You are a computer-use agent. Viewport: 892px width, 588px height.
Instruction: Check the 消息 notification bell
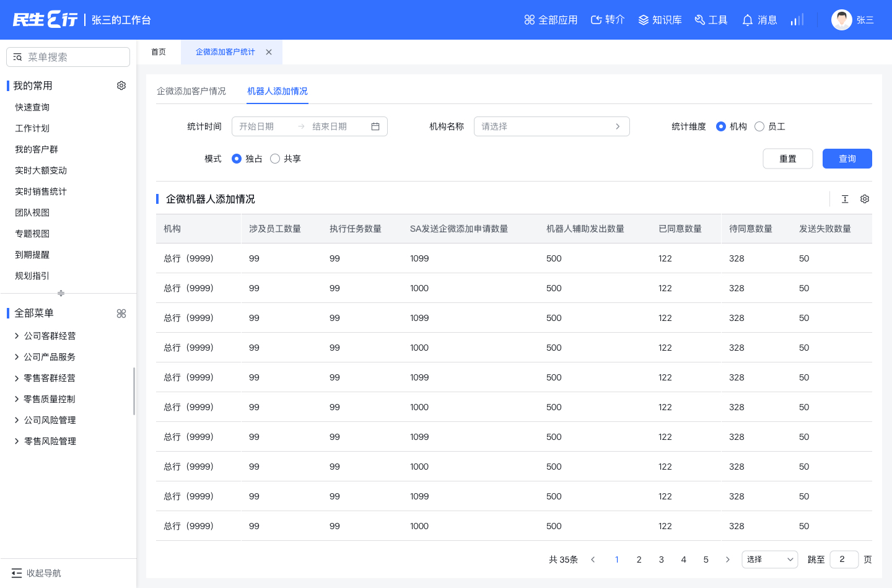[748, 20]
